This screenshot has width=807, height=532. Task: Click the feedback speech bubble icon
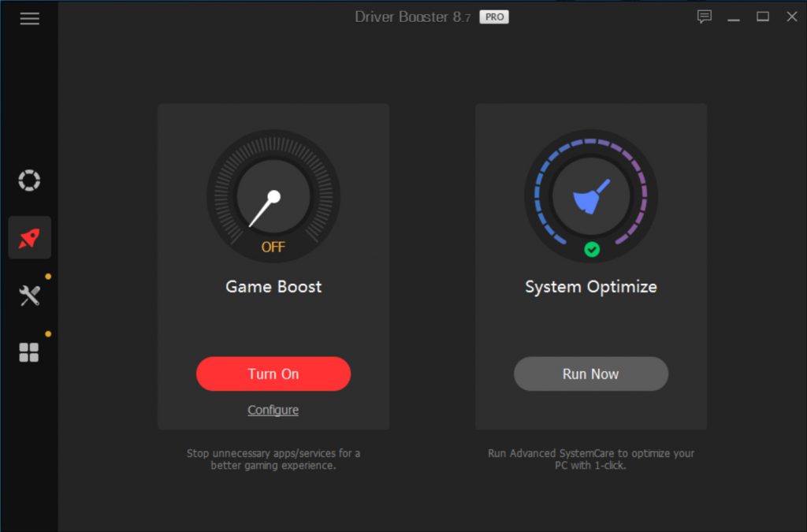coord(705,17)
